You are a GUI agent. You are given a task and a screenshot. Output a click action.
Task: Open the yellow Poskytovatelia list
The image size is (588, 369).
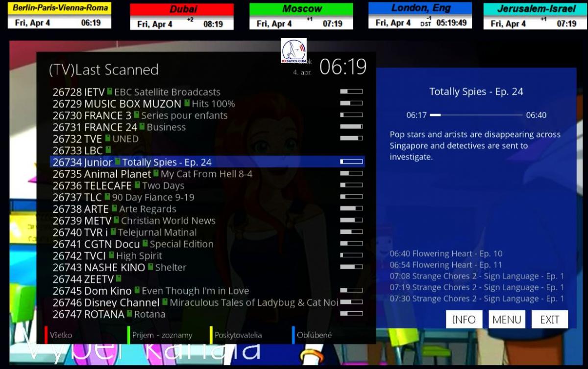tap(237, 335)
